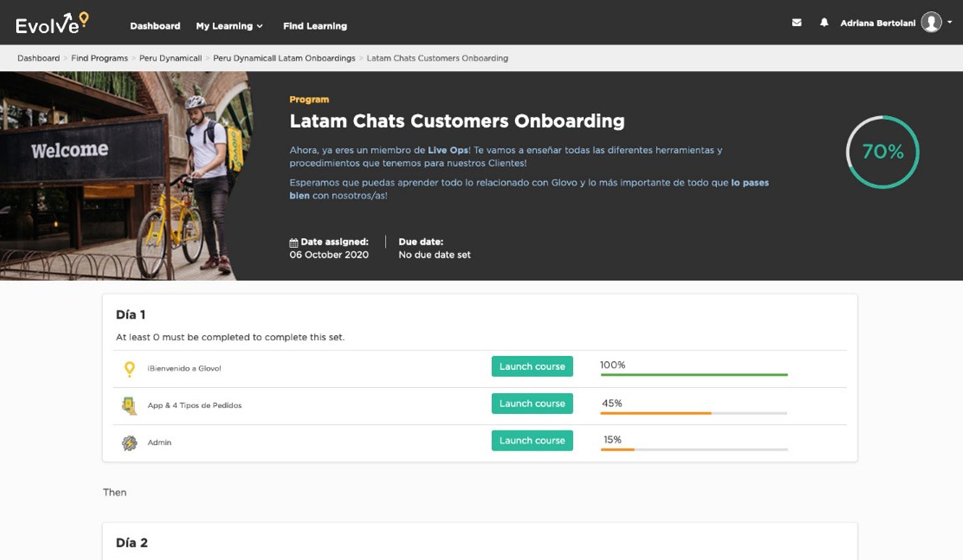This screenshot has width=963, height=560.
Task: Open Peru Dynamicall Latam Onboardings breadcrumb
Action: pyautogui.click(x=284, y=59)
